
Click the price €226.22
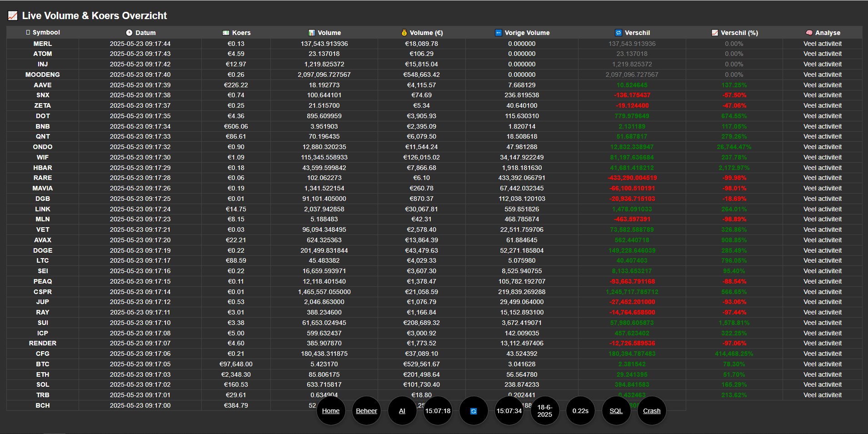click(236, 85)
